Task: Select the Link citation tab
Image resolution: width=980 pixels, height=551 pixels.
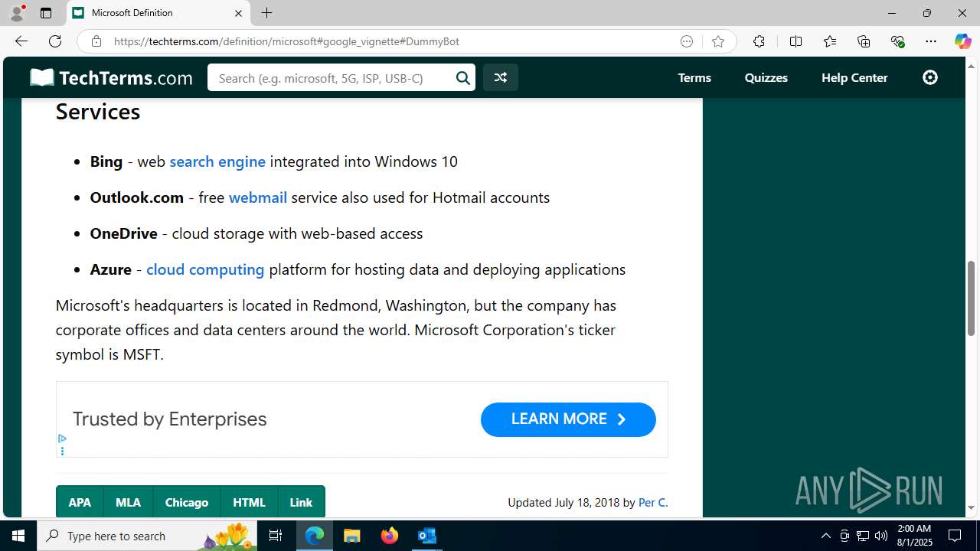Action: 301,502
